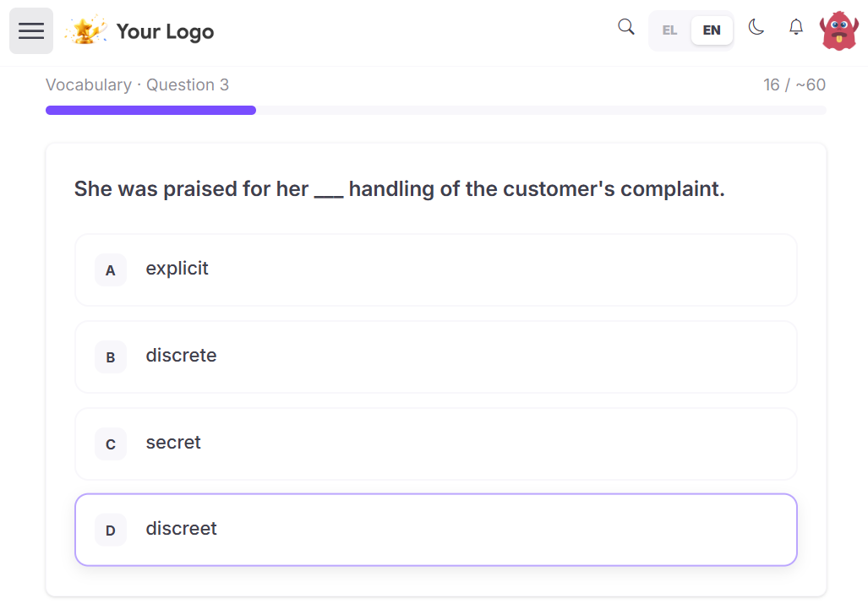Select answer C secret
The image size is (868, 615).
(436, 444)
